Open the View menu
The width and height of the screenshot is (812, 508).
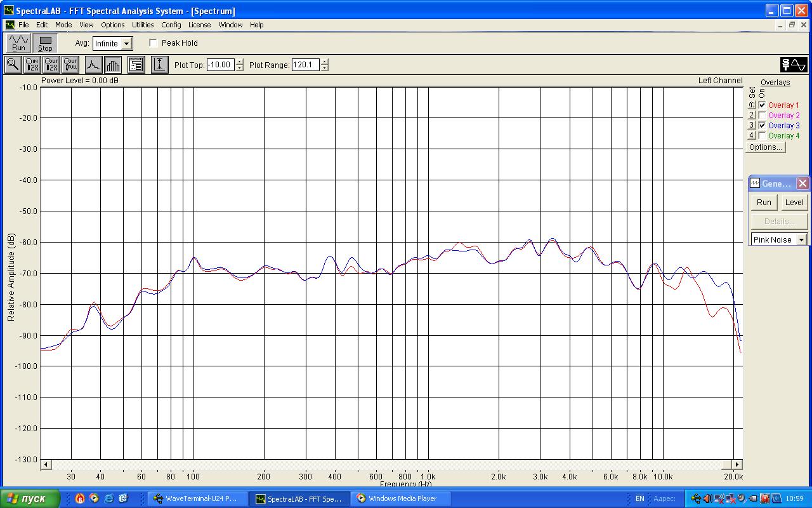tap(86, 25)
